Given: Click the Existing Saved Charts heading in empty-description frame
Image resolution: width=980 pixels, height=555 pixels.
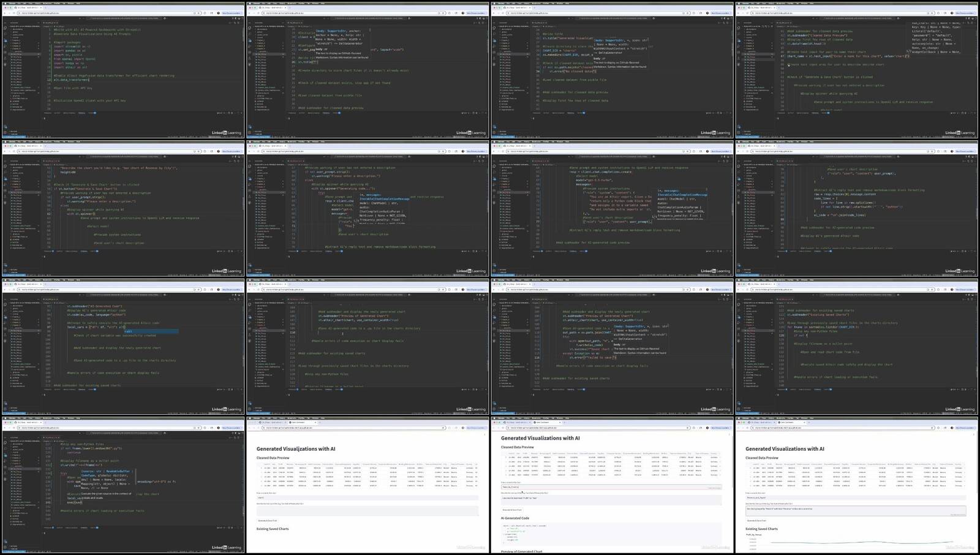Looking at the screenshot, I should [273, 529].
